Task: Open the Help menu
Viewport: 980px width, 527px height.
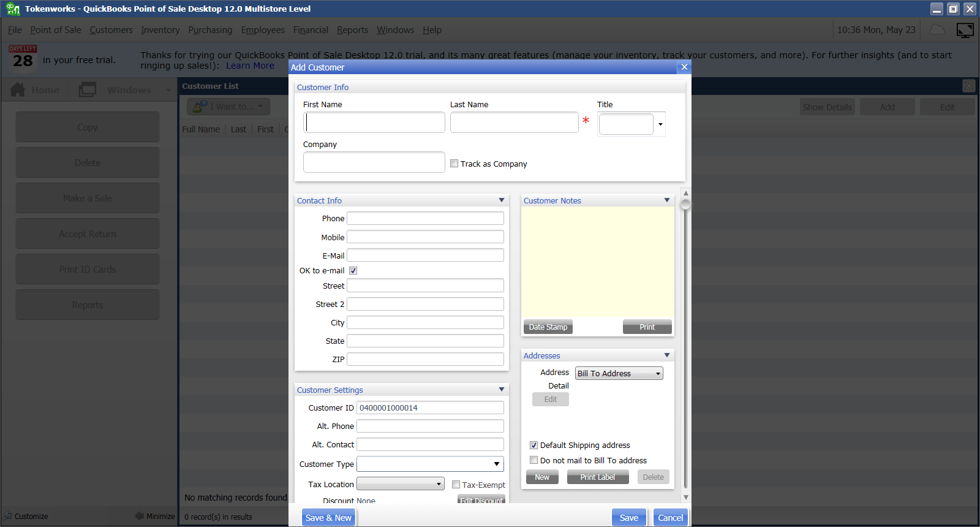Action: coord(432,30)
